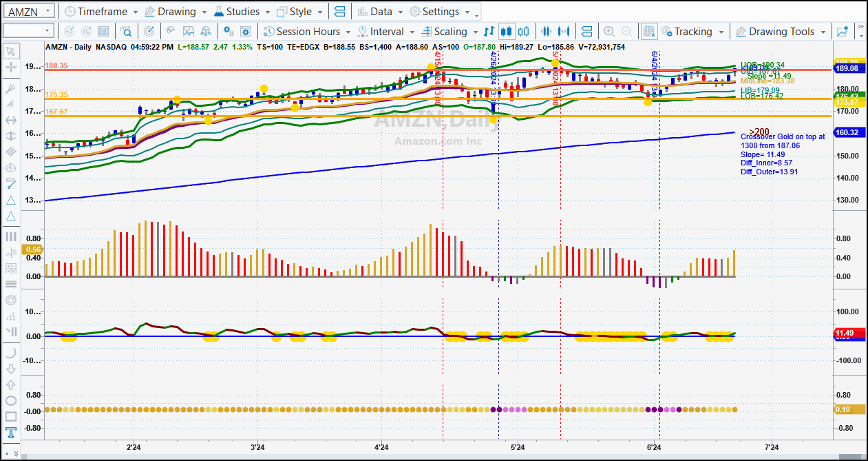Click the 4'24 date axis label
This screenshot has height=461, width=868.
[x=381, y=448]
